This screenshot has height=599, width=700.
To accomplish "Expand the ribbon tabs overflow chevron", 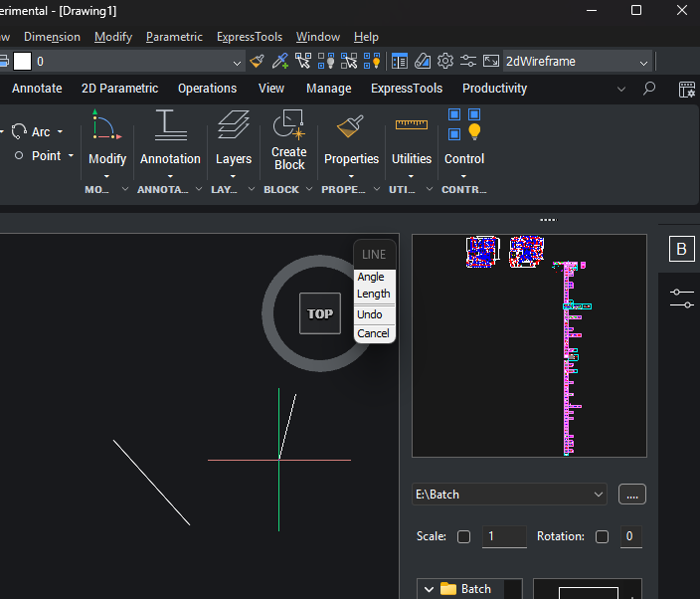I will (621, 89).
